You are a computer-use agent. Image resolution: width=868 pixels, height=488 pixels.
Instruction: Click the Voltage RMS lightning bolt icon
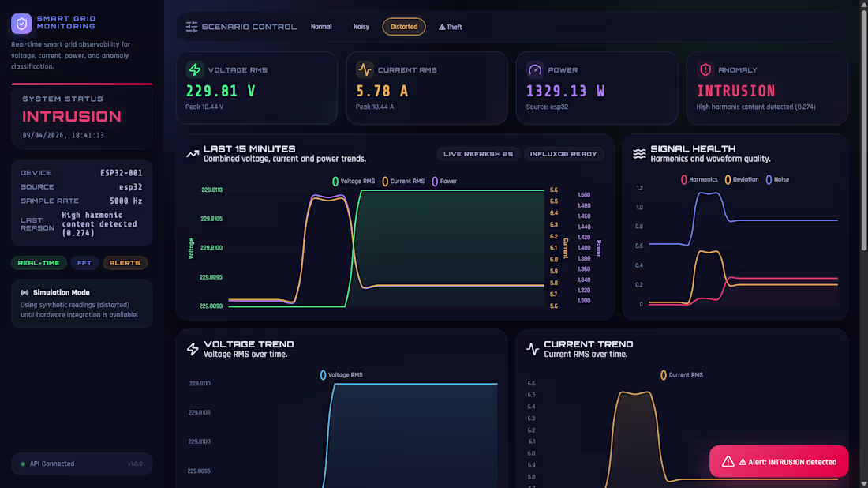(x=195, y=69)
